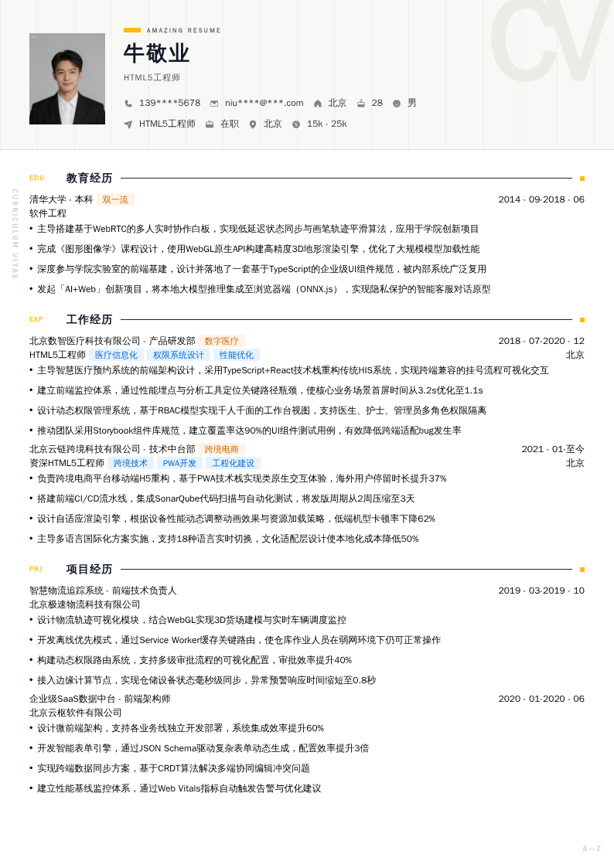Click the Web Vitals性能基线监控 bullet
Image resolution: width=614 pixels, height=868 pixels.
point(179,788)
